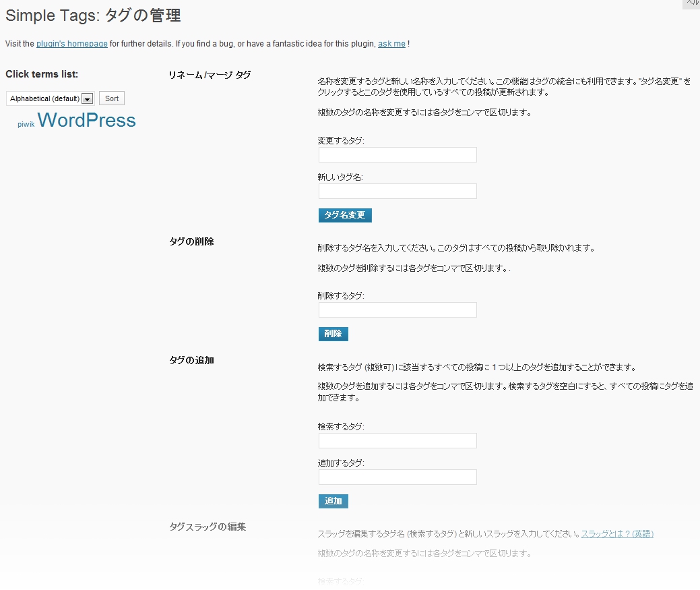Image resolution: width=700 pixels, height=590 pixels.
Task: Expand the sort order combo box arrow
Action: [88, 98]
